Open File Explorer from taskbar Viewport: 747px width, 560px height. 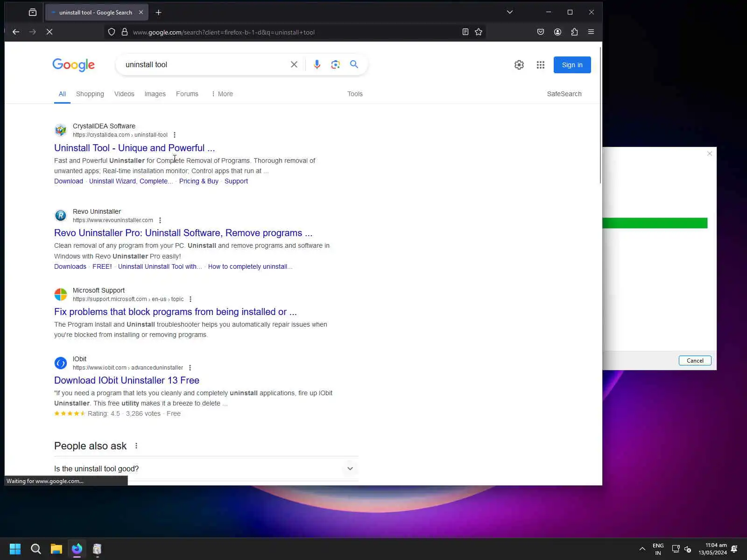coord(56,549)
